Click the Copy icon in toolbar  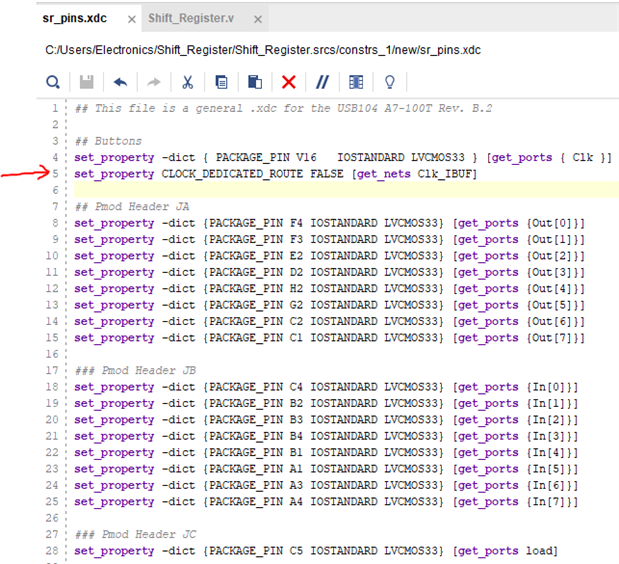221,82
